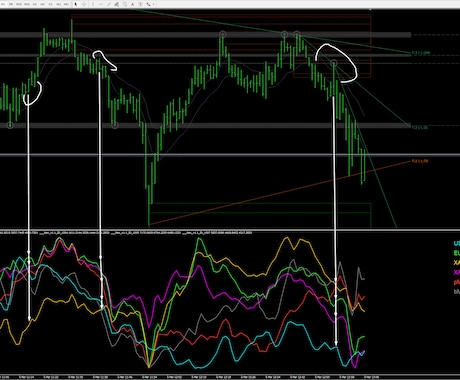Click the orange rising trendline price label
The width and height of the screenshot is (460, 380).
[x=420, y=161]
